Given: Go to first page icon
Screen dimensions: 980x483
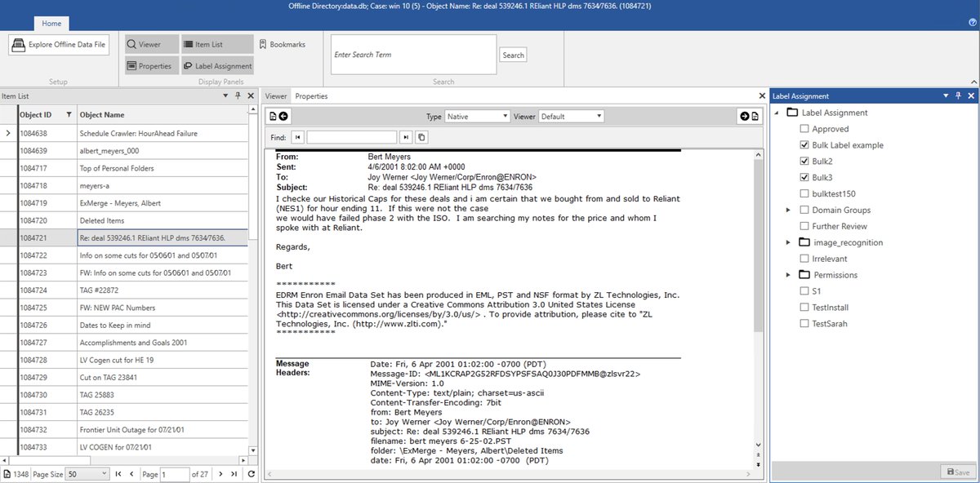Looking at the screenshot, I should (118, 473).
